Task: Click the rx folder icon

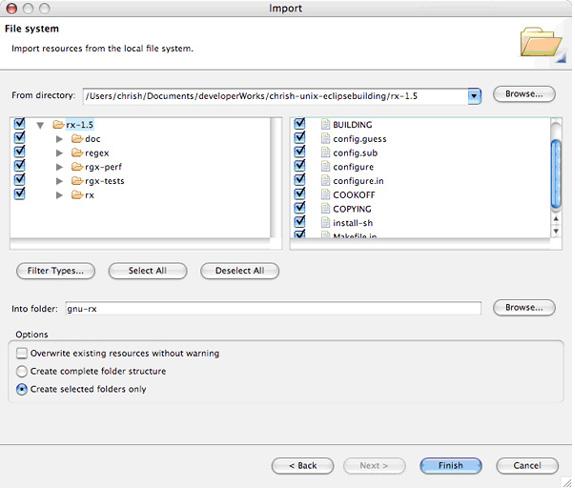Action: [x=77, y=195]
